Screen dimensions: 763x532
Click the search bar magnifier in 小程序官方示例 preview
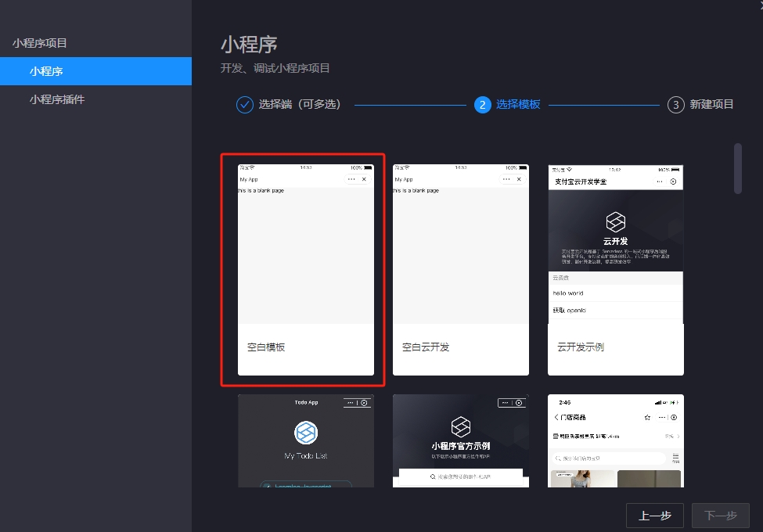point(431,475)
